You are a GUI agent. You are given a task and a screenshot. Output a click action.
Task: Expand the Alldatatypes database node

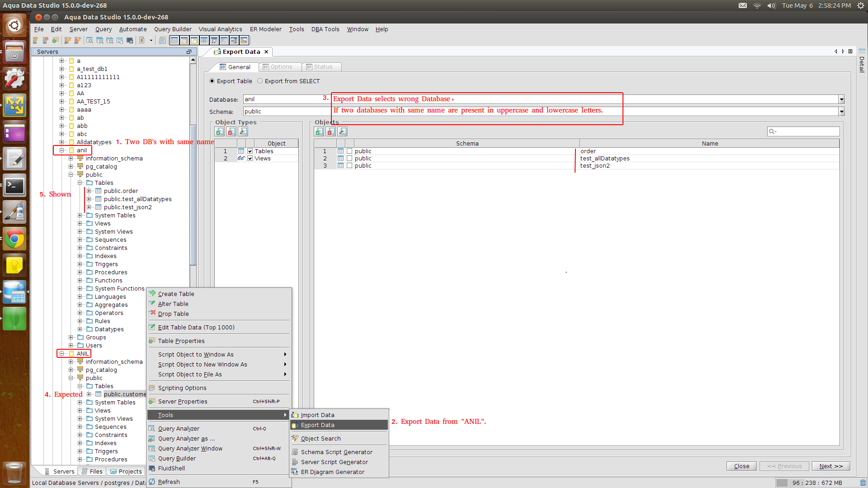pyautogui.click(x=62, y=142)
